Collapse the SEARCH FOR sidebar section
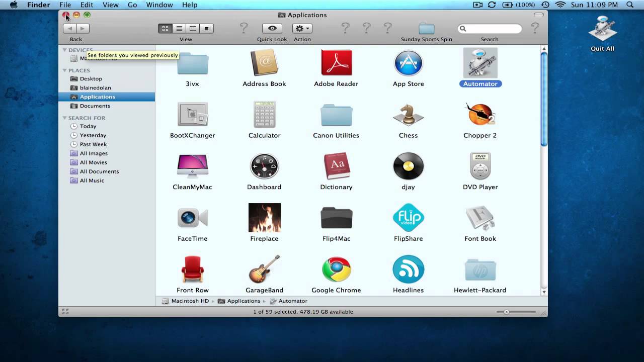Screen dimensions: 644x362 [65, 118]
